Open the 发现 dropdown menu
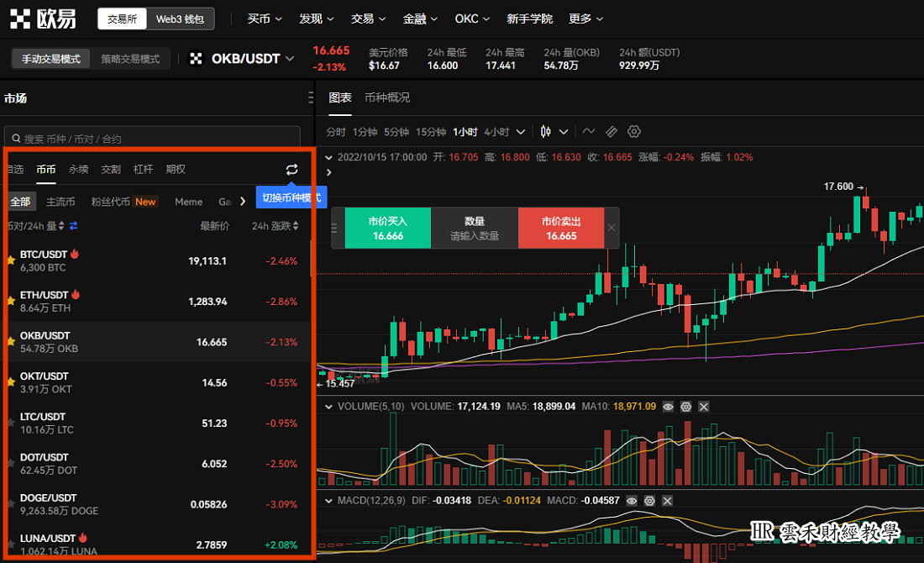This screenshot has width=924, height=563. point(317,18)
